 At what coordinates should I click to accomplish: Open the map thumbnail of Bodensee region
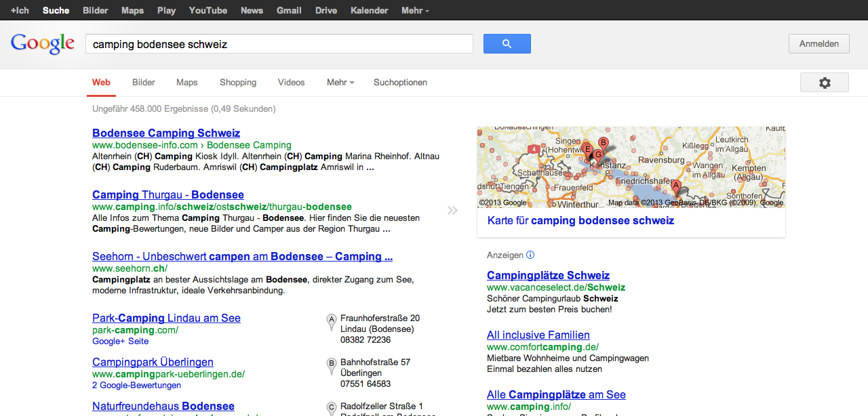click(631, 167)
